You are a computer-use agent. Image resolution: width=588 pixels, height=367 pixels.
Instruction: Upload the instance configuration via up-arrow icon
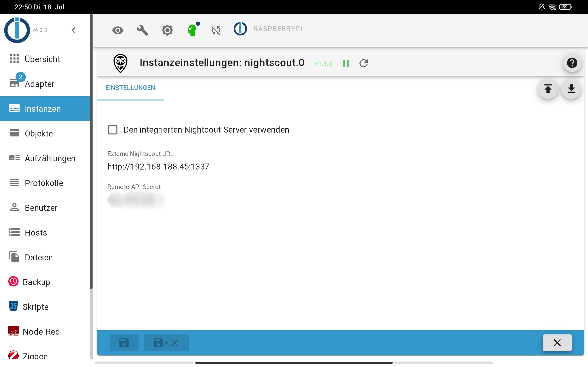[x=548, y=89]
